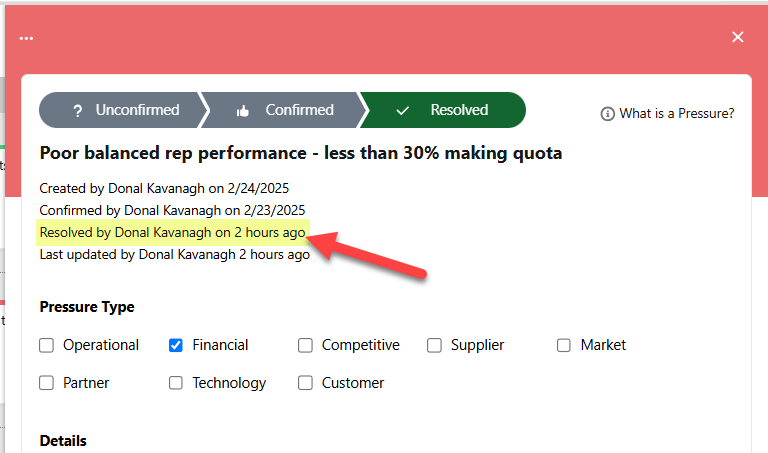This screenshot has width=768, height=453.
Task: Click the highlighted Resolved by Donal Kavanagh line
Action: point(172,233)
